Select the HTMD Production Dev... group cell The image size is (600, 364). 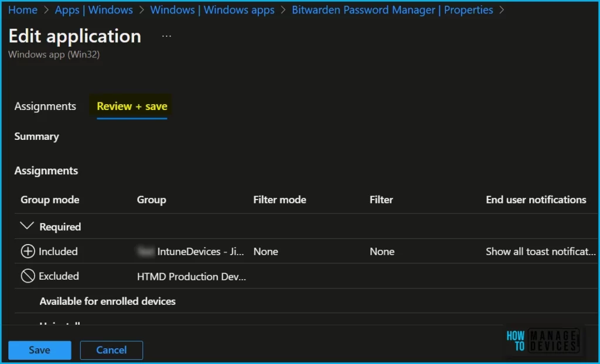pyautogui.click(x=192, y=276)
